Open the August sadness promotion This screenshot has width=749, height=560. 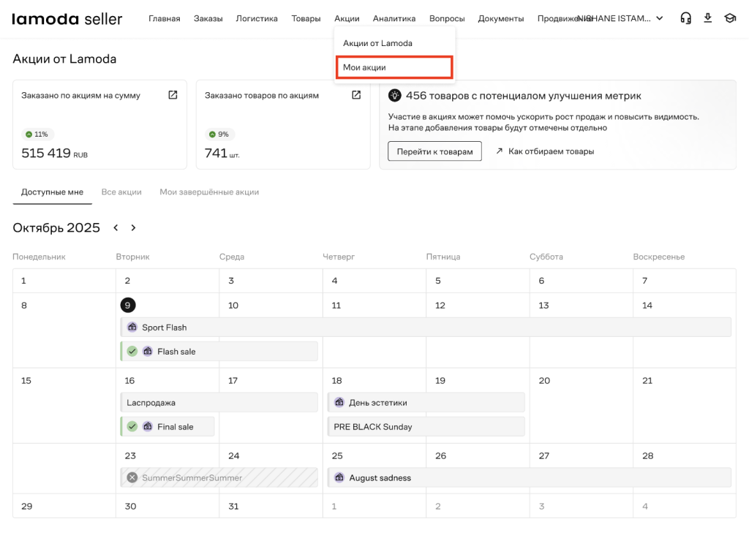point(530,477)
